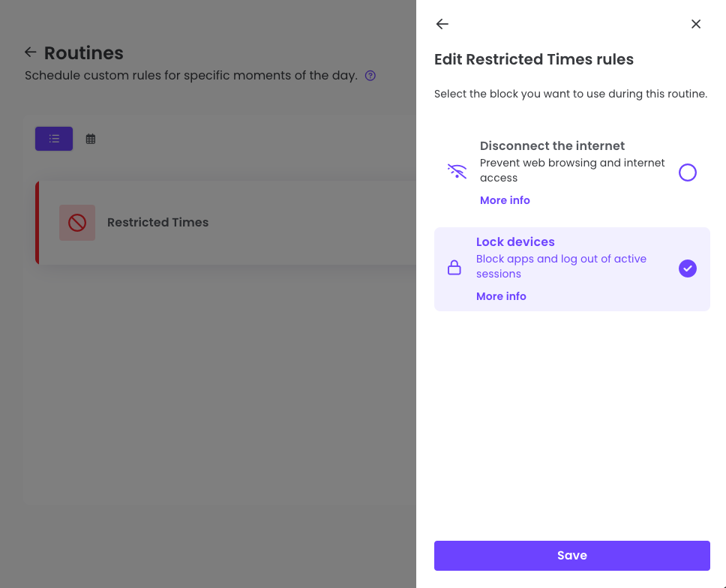
Task: Navigate back from the Routines page
Action: (29, 52)
